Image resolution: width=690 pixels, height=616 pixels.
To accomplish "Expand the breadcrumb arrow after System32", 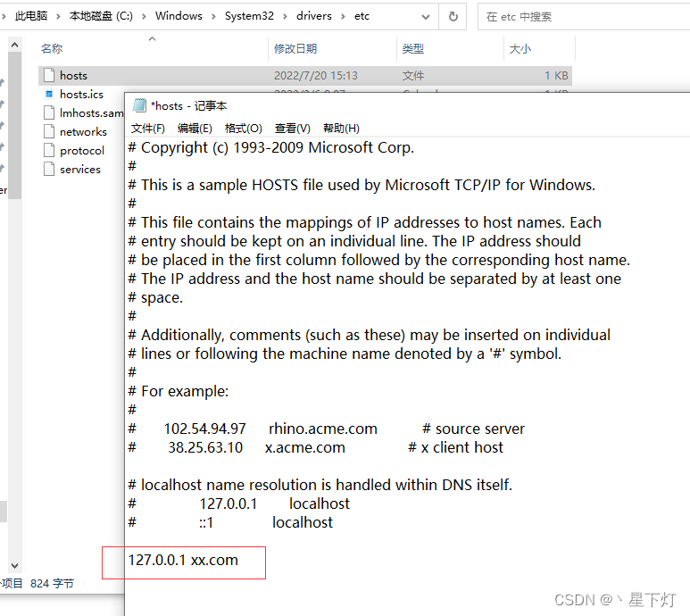I will [x=285, y=16].
